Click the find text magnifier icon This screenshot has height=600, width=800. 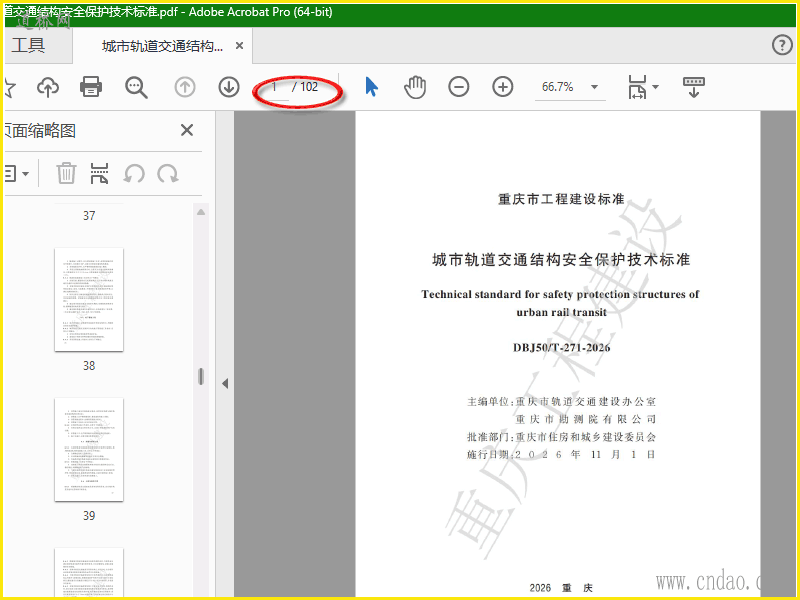(136, 87)
